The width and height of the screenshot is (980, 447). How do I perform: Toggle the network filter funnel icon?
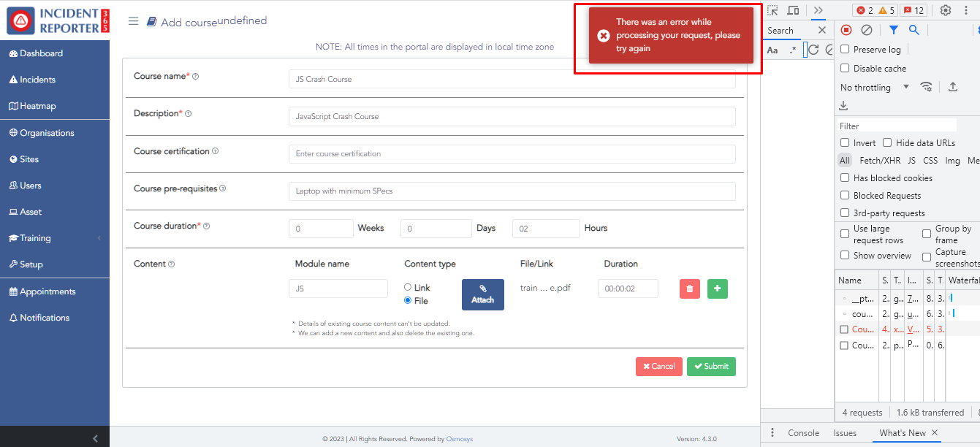coord(893,30)
